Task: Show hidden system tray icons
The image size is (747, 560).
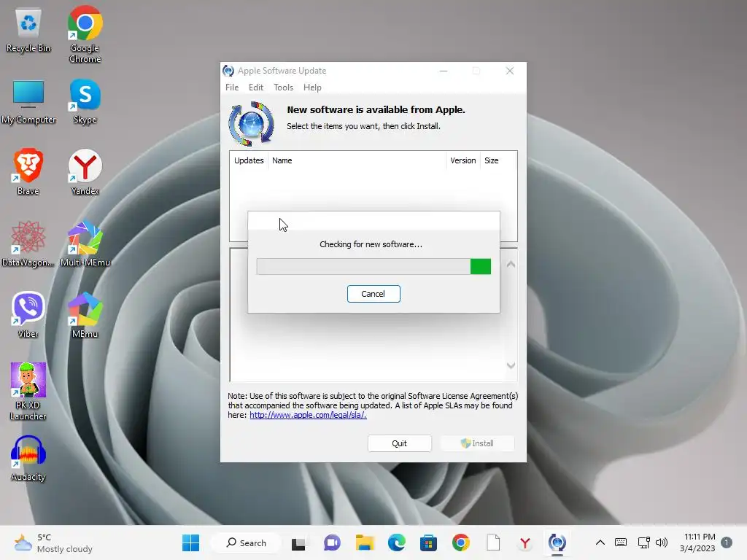Action: (600, 542)
